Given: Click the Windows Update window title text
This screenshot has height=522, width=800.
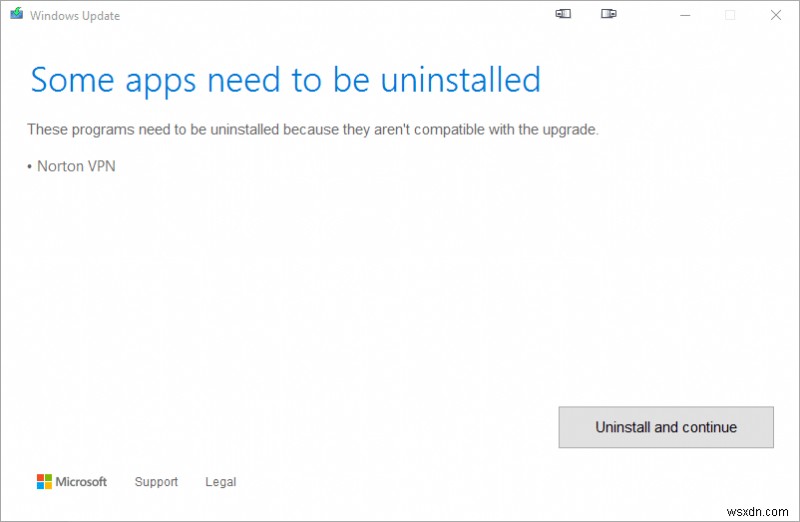Looking at the screenshot, I should pos(75,16).
